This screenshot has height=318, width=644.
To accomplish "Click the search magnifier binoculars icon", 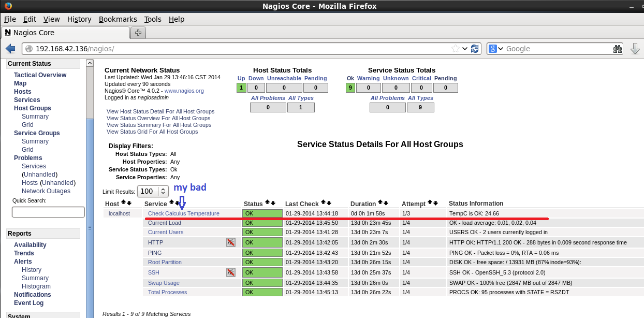I will (x=617, y=49).
